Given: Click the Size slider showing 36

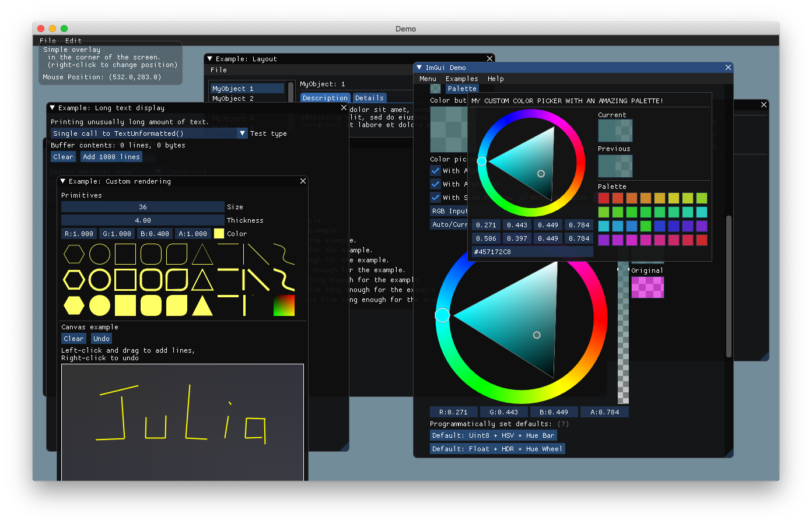Looking at the screenshot, I should 143,207.
